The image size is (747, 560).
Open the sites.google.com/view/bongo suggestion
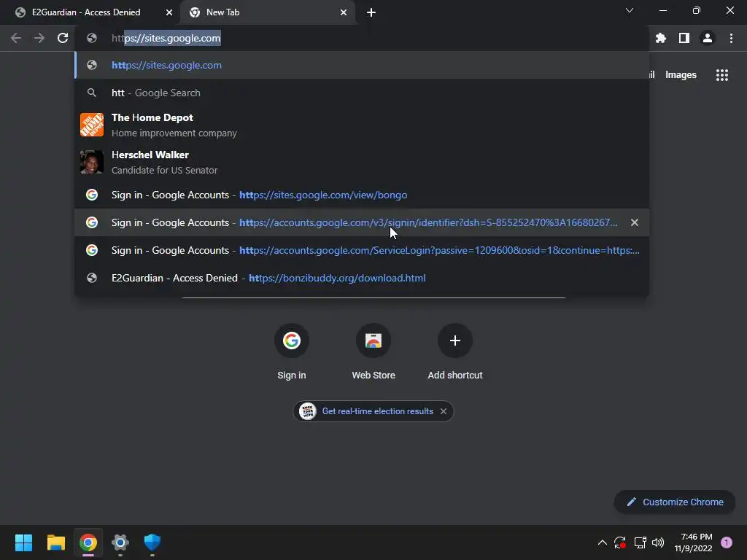pyautogui.click(x=362, y=195)
